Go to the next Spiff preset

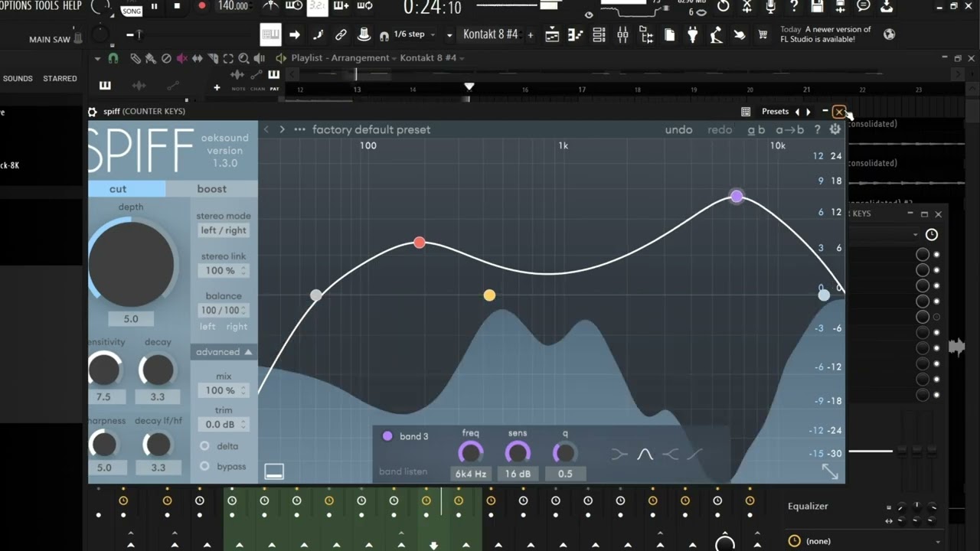pyautogui.click(x=282, y=129)
